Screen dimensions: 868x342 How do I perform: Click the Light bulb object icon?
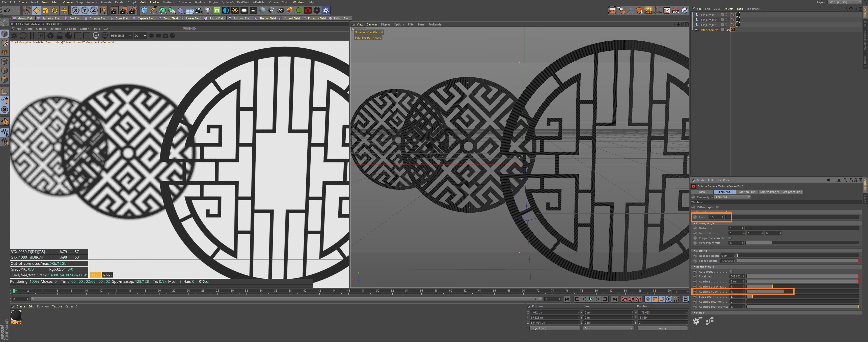208,10
